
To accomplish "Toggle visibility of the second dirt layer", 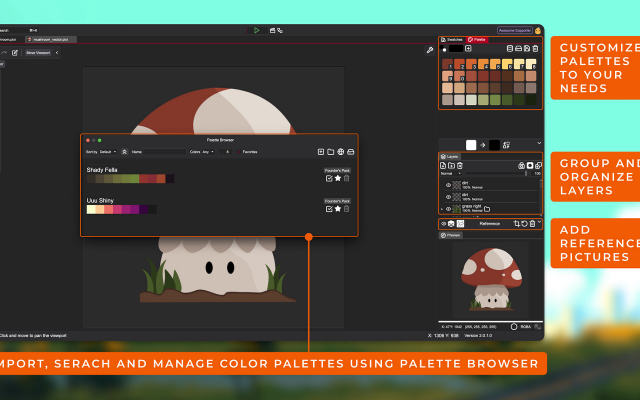I will (x=448, y=197).
